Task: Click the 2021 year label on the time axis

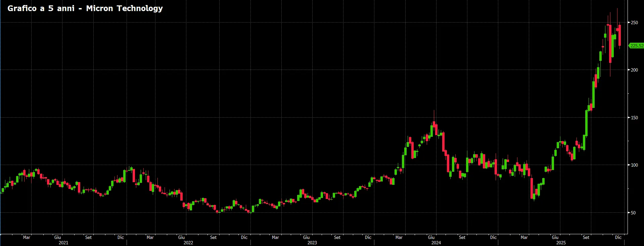Action: point(63,243)
